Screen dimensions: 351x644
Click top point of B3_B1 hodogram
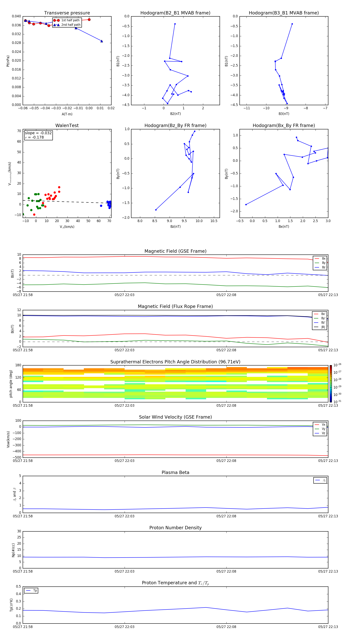click(292, 24)
